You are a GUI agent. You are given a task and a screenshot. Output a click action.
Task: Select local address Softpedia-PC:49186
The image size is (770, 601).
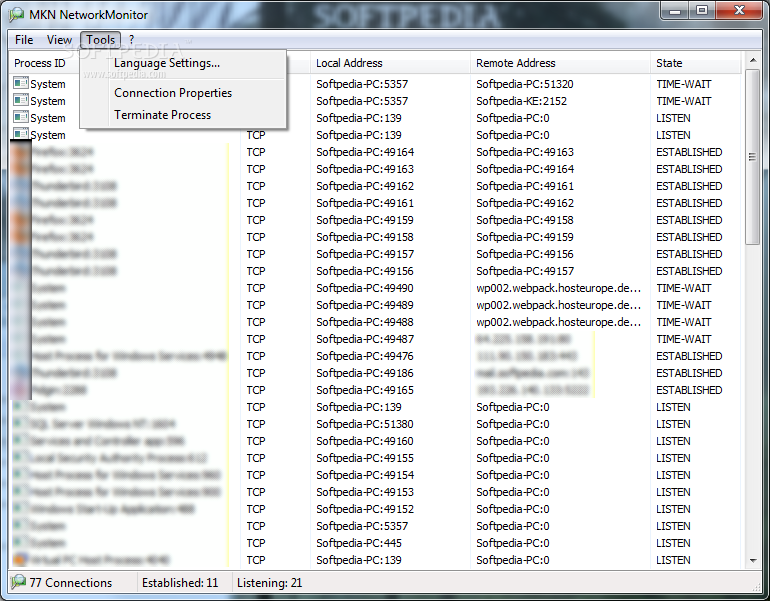[365, 373]
